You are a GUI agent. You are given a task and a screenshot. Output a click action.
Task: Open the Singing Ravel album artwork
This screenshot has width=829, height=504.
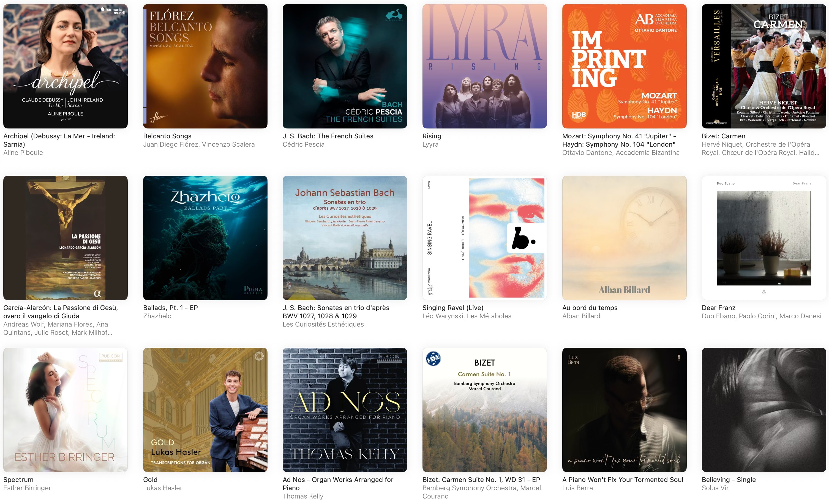click(484, 238)
